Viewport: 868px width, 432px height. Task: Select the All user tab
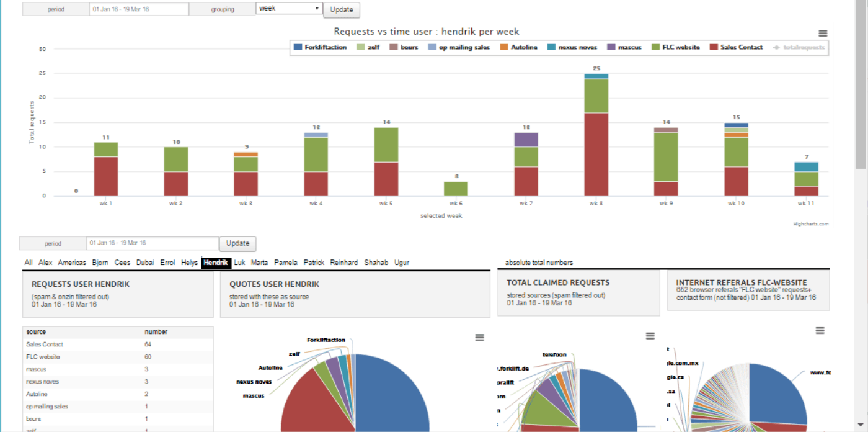pyautogui.click(x=29, y=263)
